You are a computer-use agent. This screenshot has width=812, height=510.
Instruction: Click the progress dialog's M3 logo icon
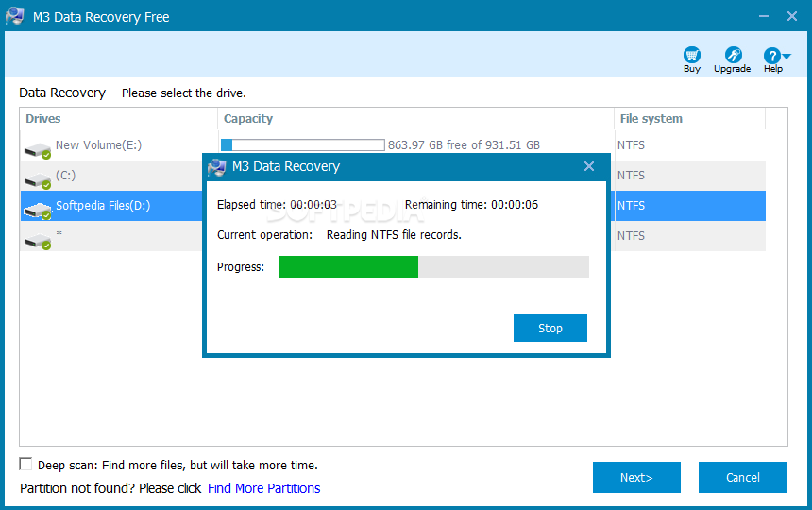216,167
